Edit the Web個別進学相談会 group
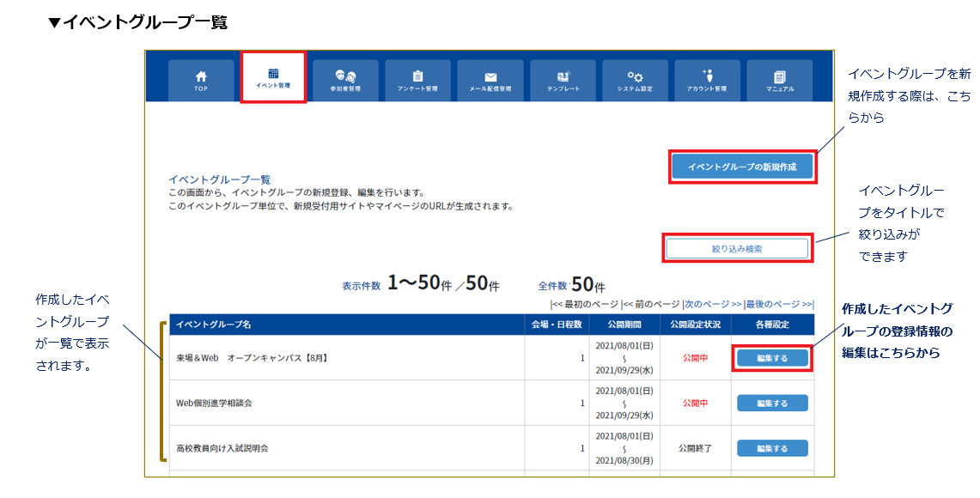This screenshot has width=980, height=498. click(772, 403)
